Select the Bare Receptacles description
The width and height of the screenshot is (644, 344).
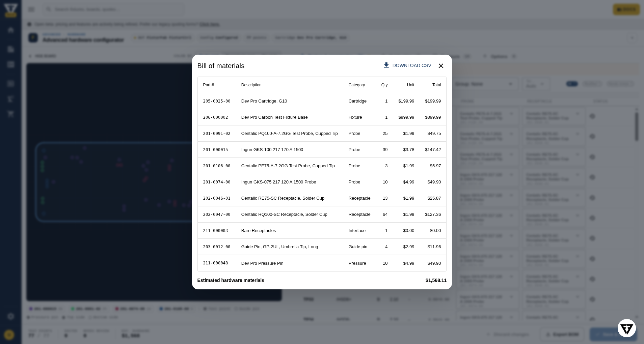pyautogui.click(x=258, y=231)
